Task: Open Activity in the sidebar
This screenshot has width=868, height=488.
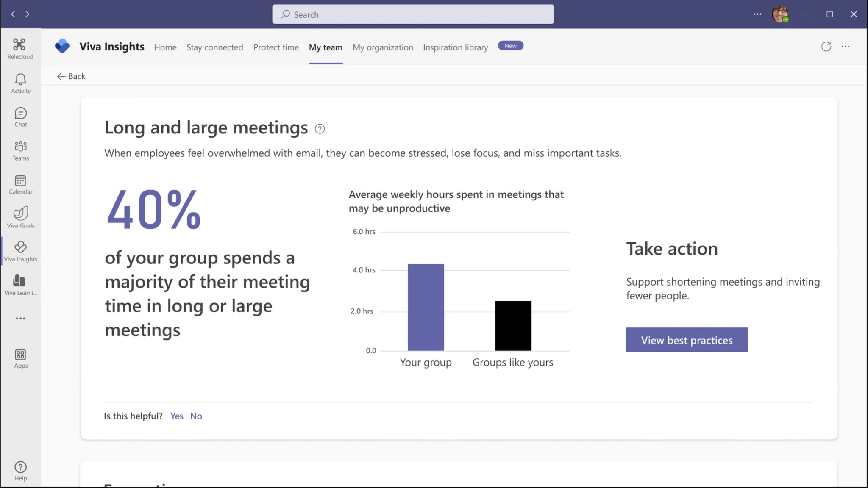Action: pos(20,83)
